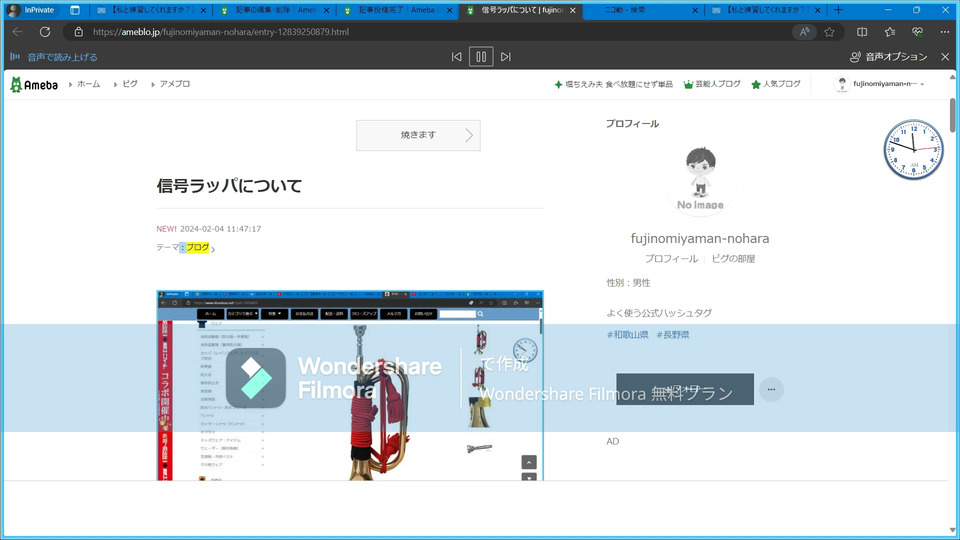Click the Read aloud icon in address bar
Viewport: 960px width, 540px height.
[x=804, y=32]
